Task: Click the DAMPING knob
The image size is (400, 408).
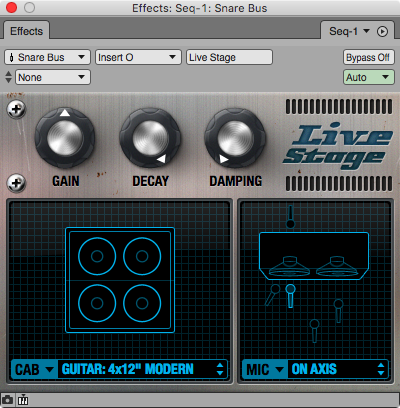Action: 235,138
